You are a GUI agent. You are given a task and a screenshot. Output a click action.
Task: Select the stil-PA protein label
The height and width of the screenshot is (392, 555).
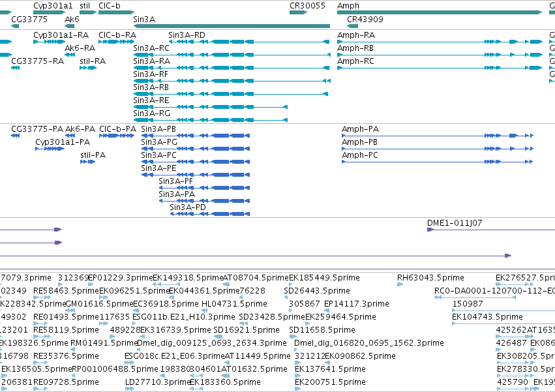(x=93, y=155)
